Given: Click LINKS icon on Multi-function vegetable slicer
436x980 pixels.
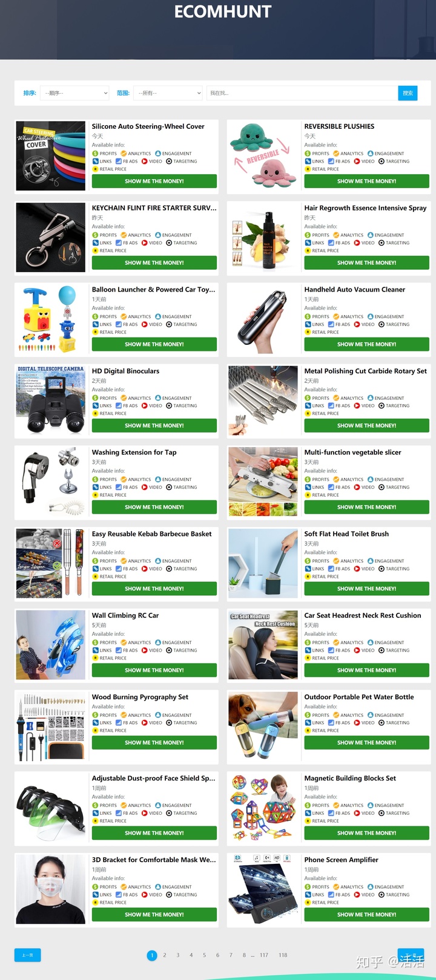Looking at the screenshot, I should pyautogui.click(x=308, y=488).
